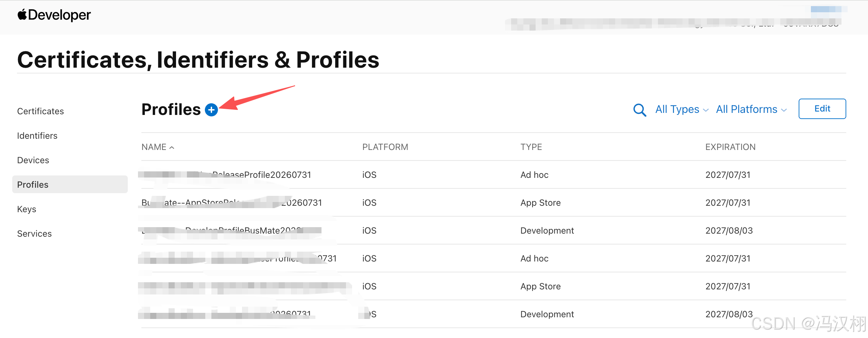The height and width of the screenshot is (338, 868).
Task: Select Profiles in the sidebar
Action: tap(70, 184)
